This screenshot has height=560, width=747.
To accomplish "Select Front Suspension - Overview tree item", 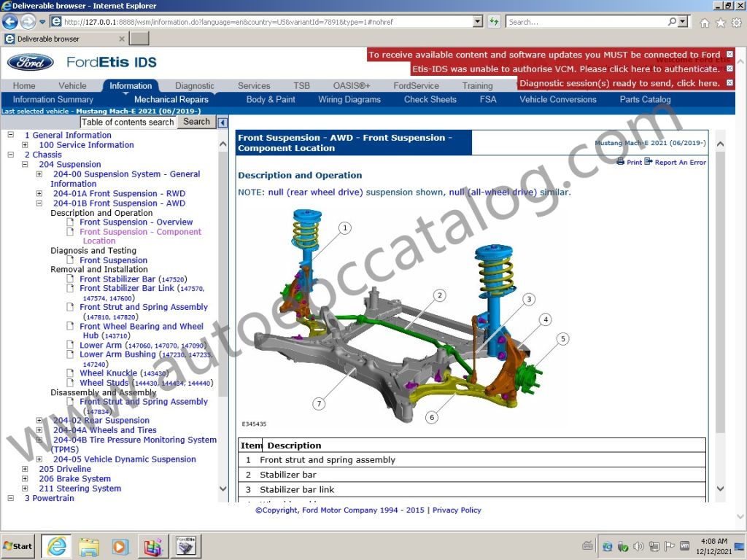I will click(136, 222).
